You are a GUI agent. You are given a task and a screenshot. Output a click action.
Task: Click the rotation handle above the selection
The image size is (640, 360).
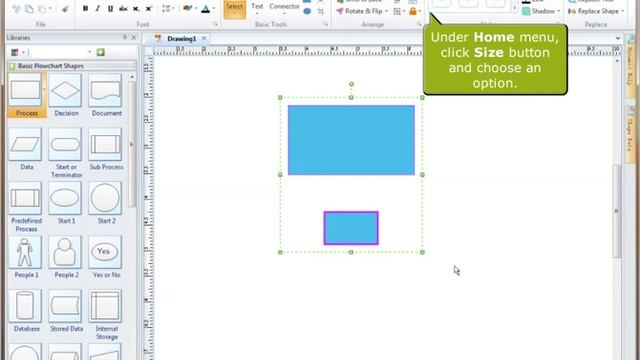click(351, 84)
